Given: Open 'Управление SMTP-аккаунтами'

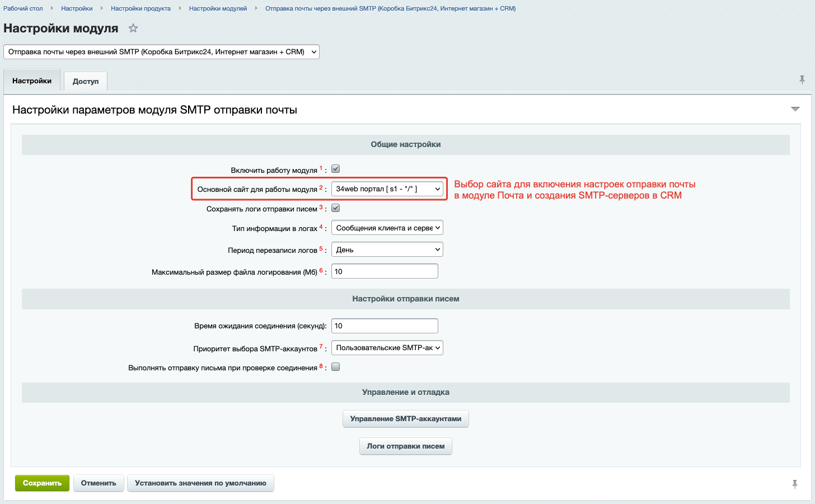Looking at the screenshot, I should (x=406, y=419).
